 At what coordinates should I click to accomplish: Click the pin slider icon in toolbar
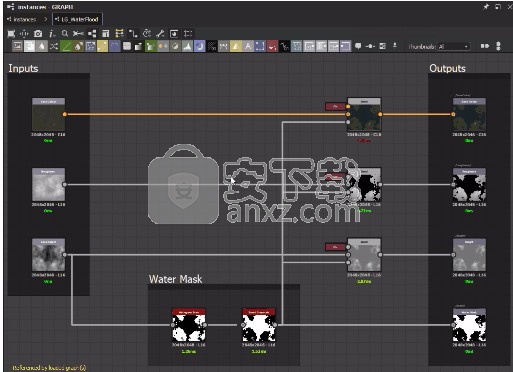(370, 46)
